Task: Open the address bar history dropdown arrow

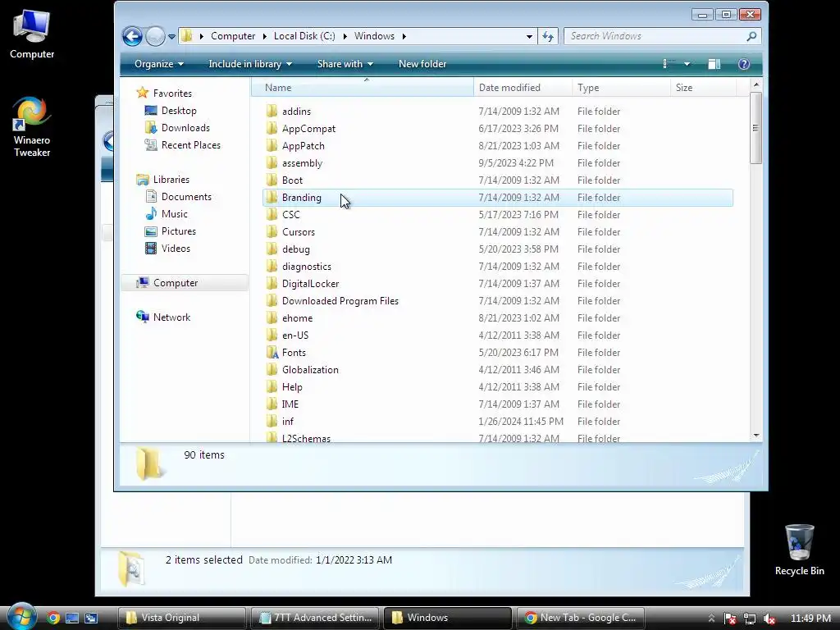Action: (x=529, y=36)
